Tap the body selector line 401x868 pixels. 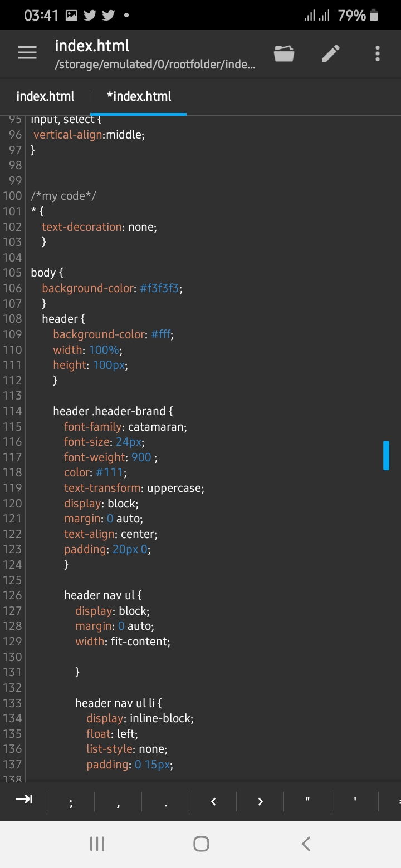(x=47, y=273)
